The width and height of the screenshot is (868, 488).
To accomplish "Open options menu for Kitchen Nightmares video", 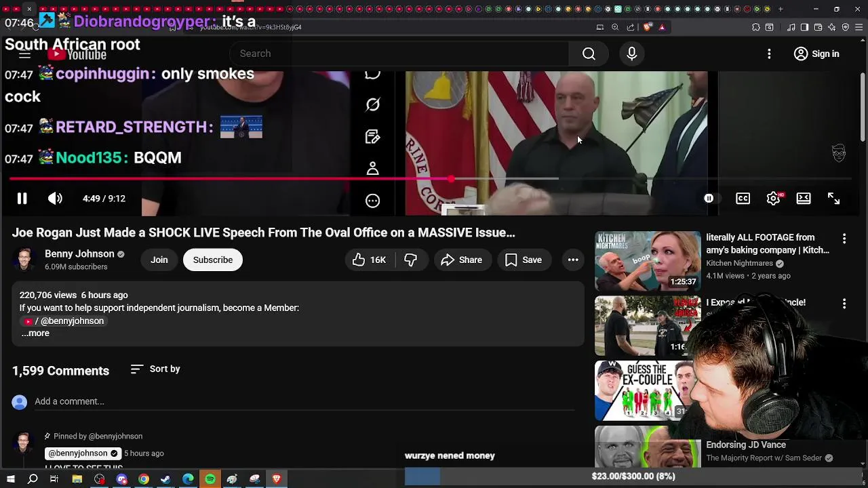I will point(844,239).
